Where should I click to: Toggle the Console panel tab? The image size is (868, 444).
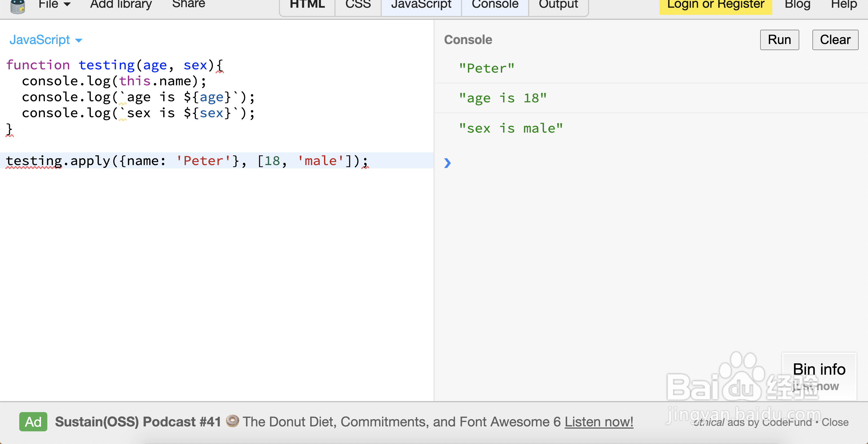tap(495, 6)
